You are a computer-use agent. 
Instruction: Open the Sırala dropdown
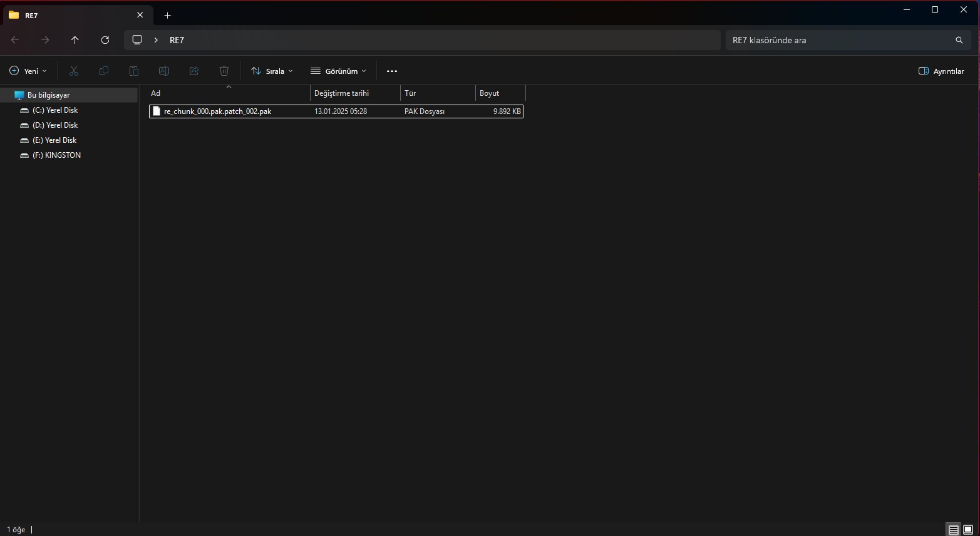272,71
